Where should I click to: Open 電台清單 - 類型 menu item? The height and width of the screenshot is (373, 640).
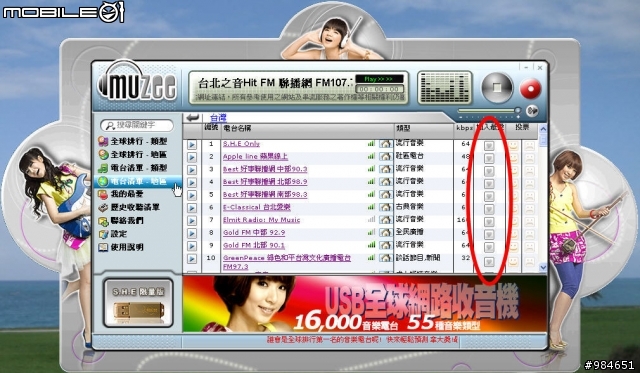pos(133,168)
